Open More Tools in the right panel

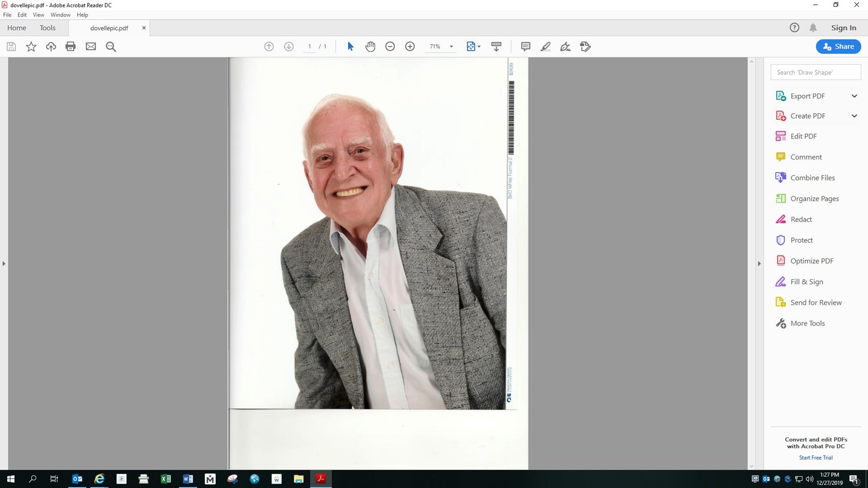click(807, 323)
